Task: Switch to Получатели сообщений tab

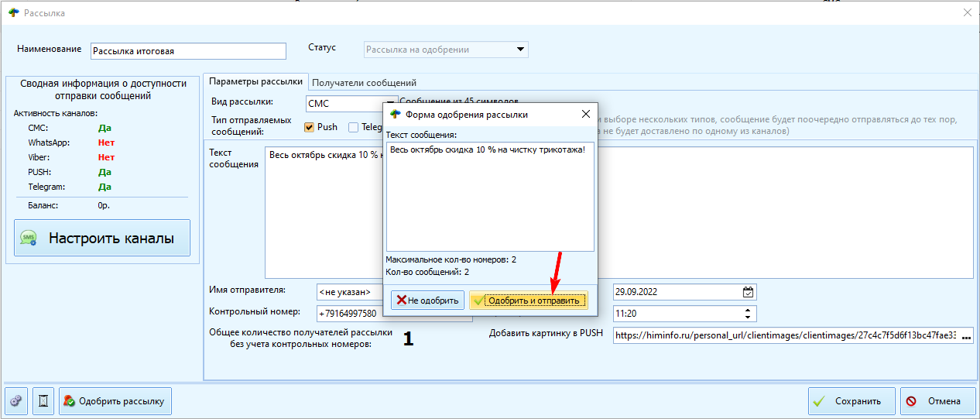Action: 364,82
